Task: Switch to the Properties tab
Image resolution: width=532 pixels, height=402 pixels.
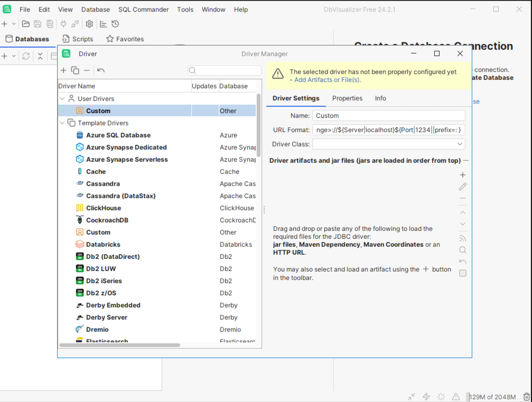Action: click(347, 98)
